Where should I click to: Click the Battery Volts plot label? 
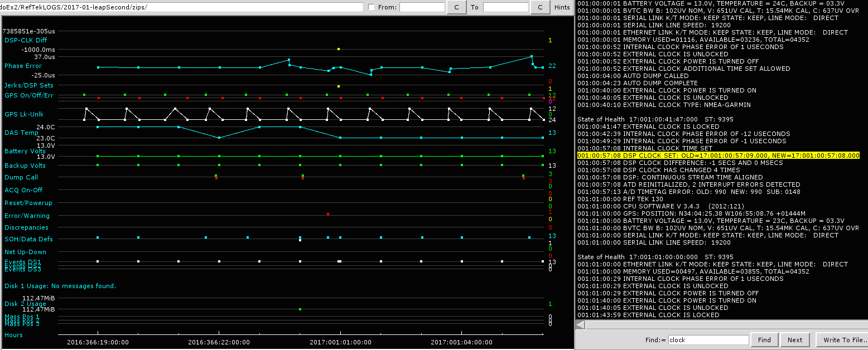(25, 151)
